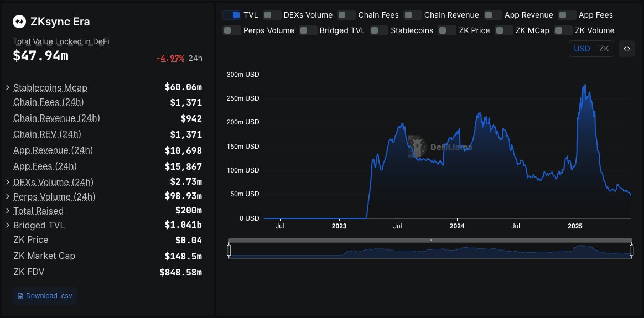This screenshot has height=318, width=644.
Task: Click the -4.97% 24h change value
Action: (170, 58)
